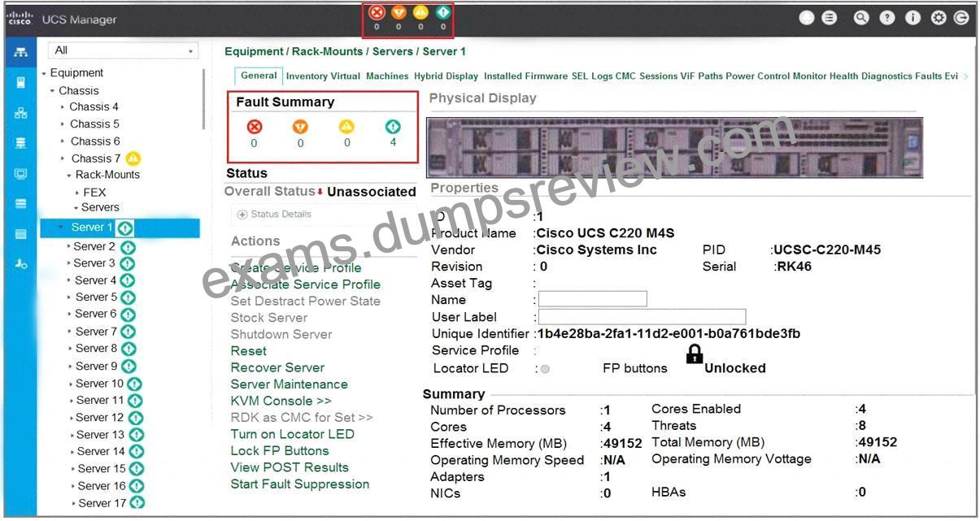980x521 pixels.
Task: Open the settings gear icon in header
Action: tap(939, 18)
